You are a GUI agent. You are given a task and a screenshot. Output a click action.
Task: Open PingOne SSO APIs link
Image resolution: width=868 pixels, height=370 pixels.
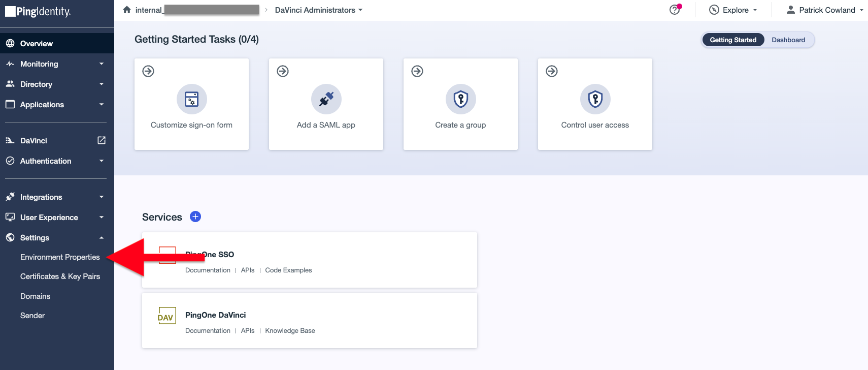[248, 270]
